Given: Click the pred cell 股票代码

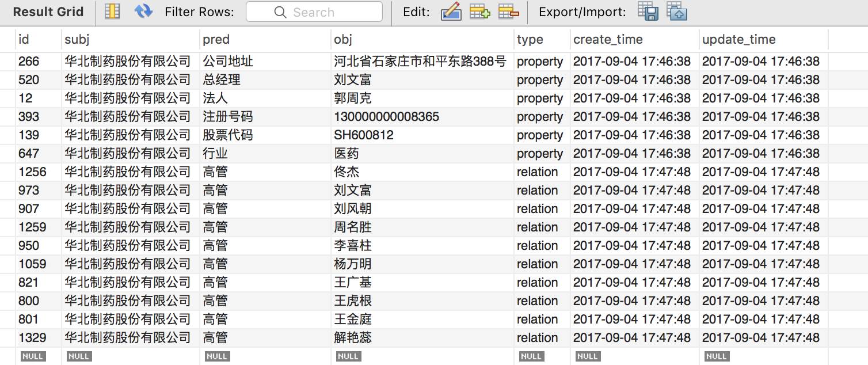Looking at the screenshot, I should 265,135.
